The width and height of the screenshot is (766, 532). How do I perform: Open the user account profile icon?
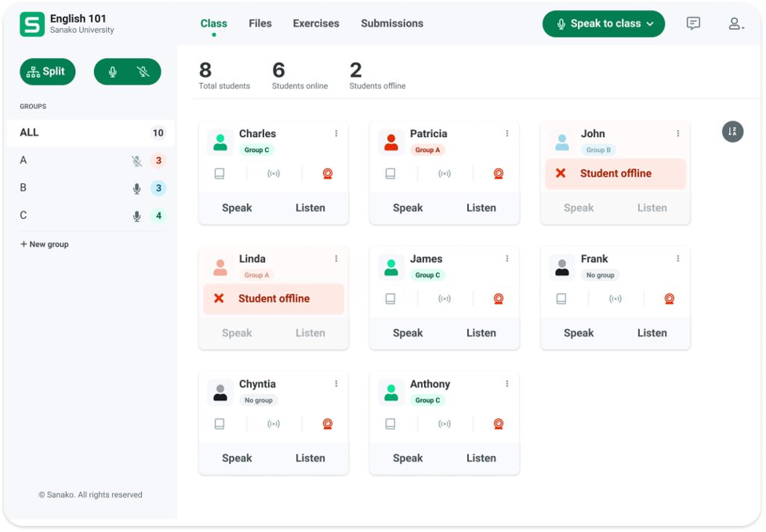click(x=735, y=24)
